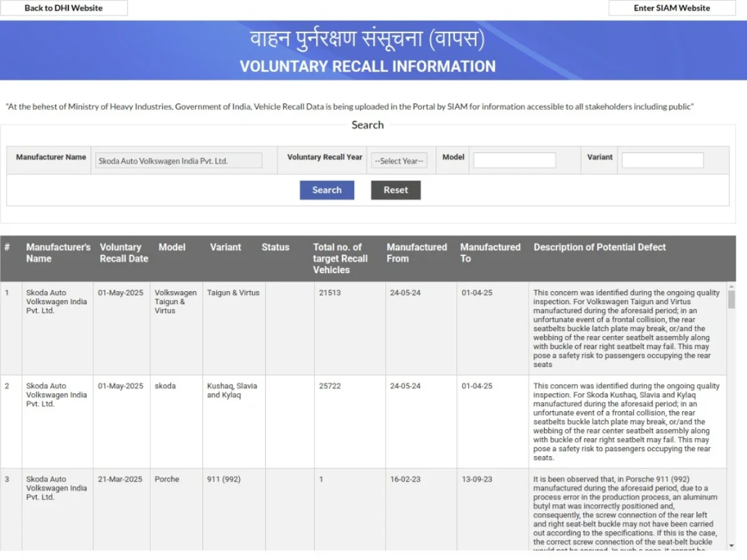Click the Status column header
This screenshot has width=747, height=560.
click(275, 247)
